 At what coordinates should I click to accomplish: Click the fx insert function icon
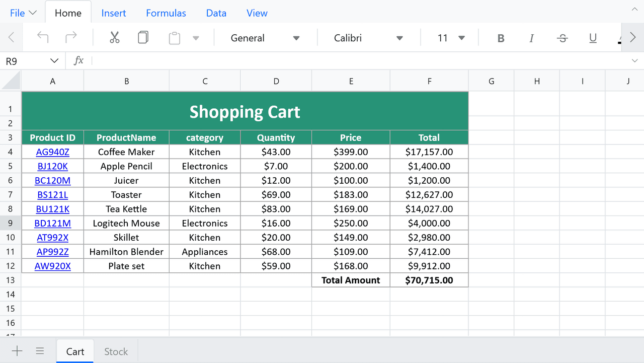tap(78, 61)
